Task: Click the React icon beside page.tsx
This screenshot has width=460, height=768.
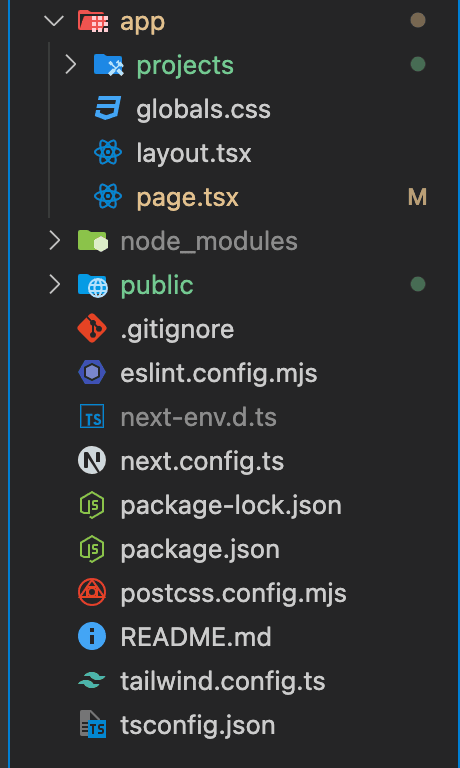Action: 108,197
